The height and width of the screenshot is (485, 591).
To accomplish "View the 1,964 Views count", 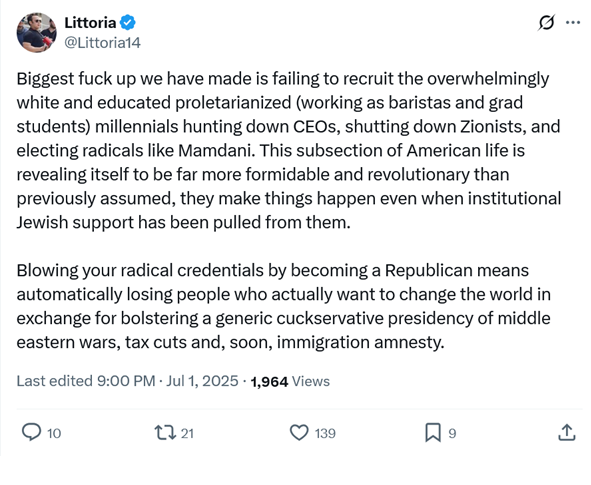I will 290,381.
